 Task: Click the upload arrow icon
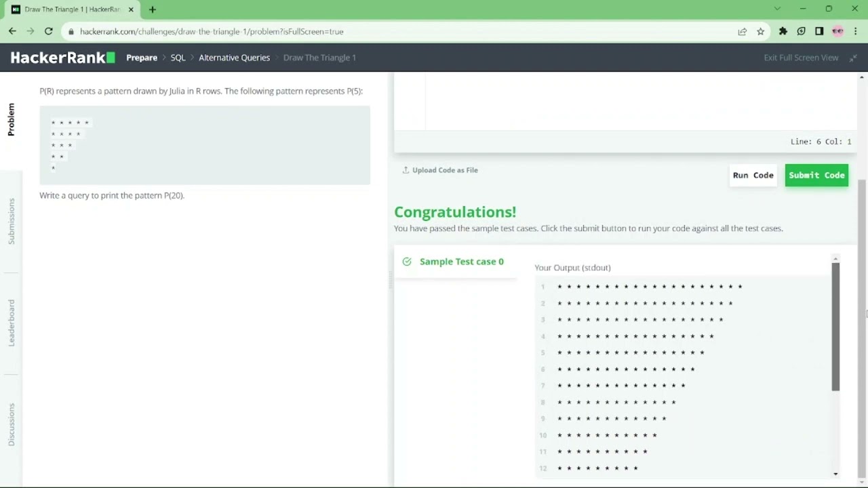point(406,170)
